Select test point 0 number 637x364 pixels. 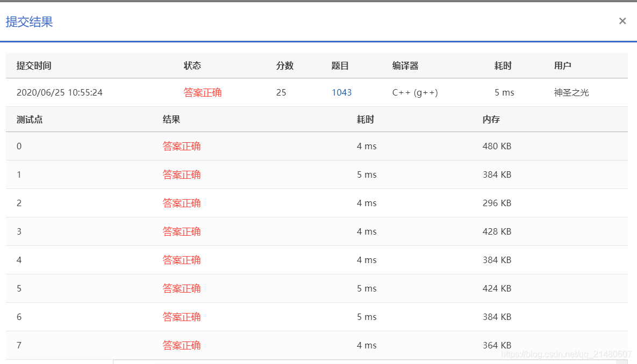pos(19,146)
